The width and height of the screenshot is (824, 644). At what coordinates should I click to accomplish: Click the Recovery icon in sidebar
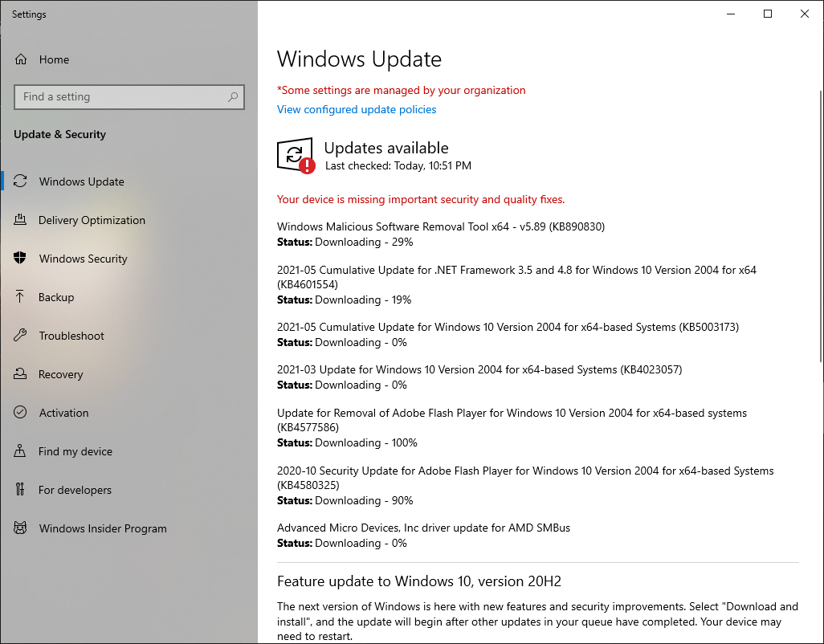[x=21, y=374]
